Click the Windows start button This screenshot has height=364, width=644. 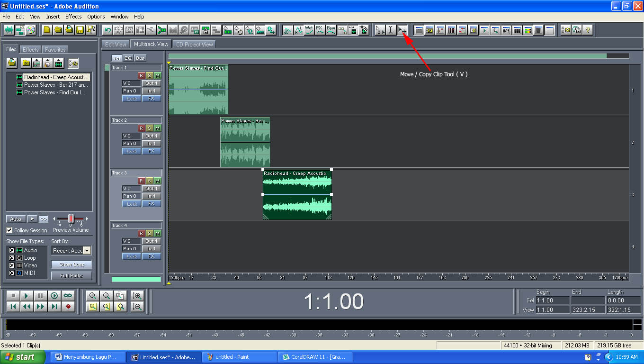[22, 357]
